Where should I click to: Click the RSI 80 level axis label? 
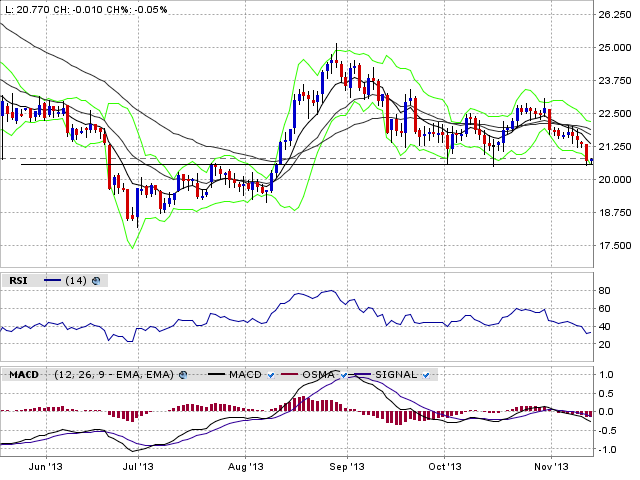pyautogui.click(x=604, y=290)
